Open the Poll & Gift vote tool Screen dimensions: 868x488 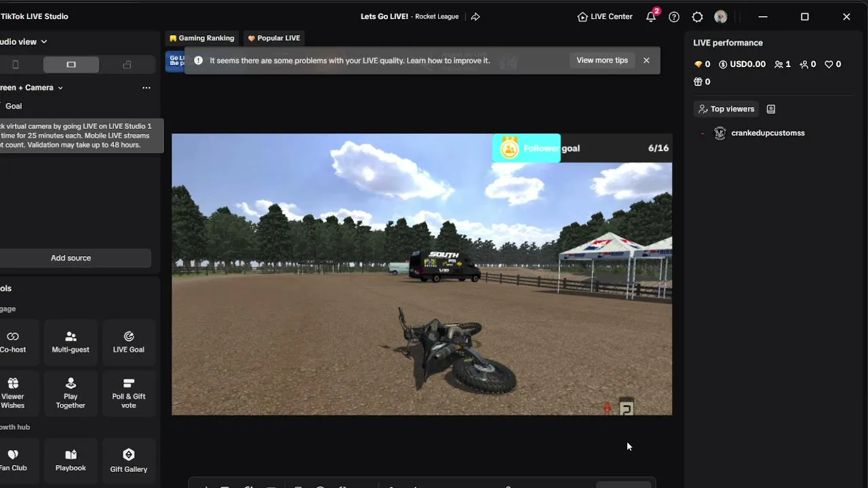click(x=129, y=393)
